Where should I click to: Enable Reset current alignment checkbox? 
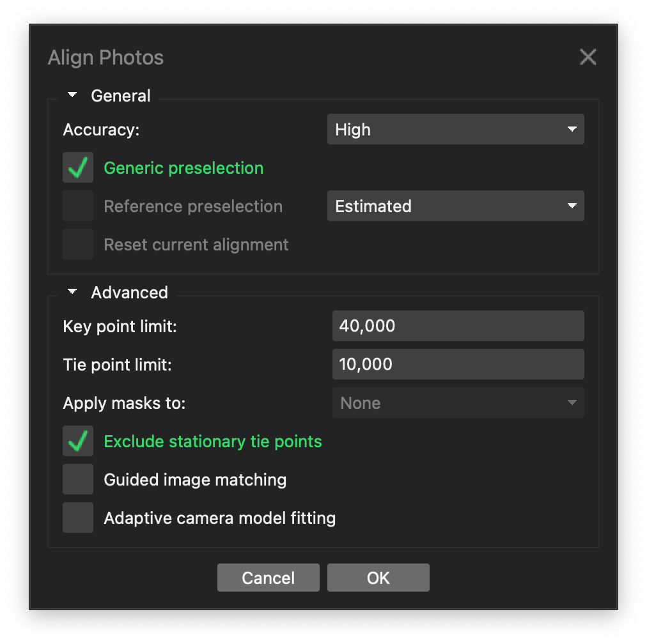[x=78, y=244]
